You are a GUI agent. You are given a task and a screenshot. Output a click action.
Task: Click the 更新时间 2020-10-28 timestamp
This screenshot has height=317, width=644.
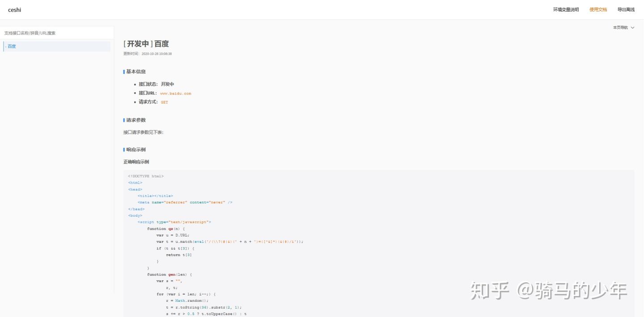[148, 54]
